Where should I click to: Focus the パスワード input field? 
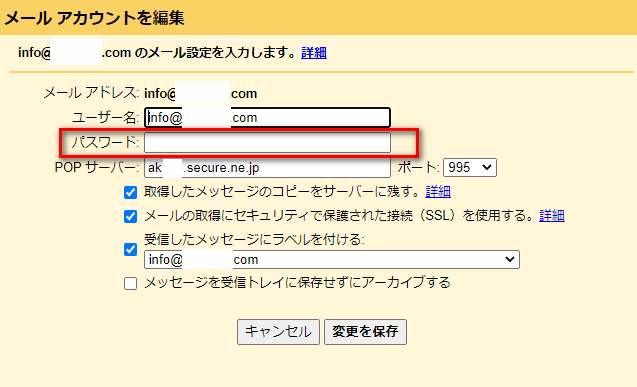click(x=267, y=143)
